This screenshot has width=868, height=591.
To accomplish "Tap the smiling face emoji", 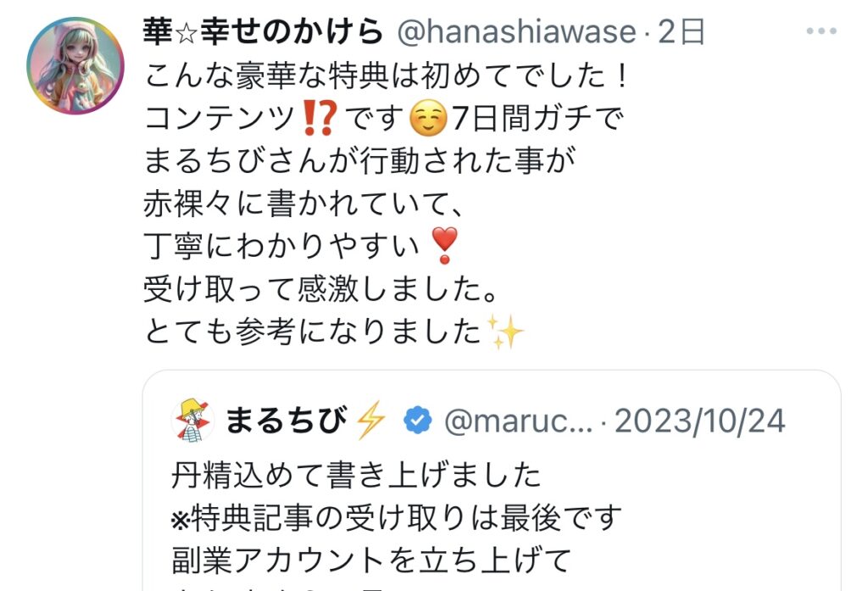I will point(428,119).
